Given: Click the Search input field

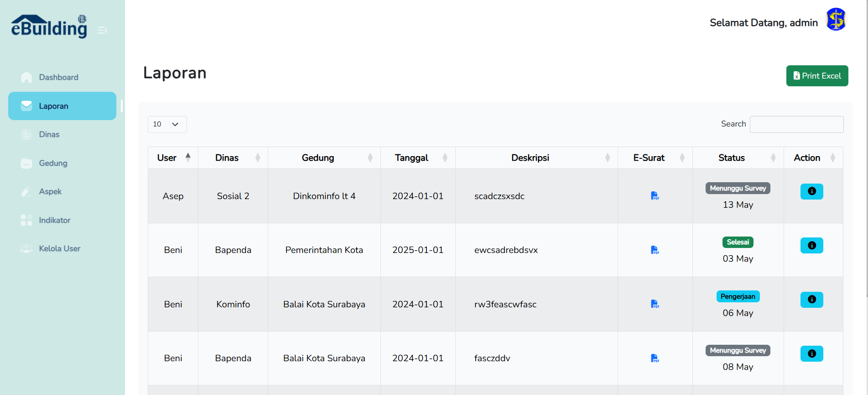Looking at the screenshot, I should (x=796, y=124).
